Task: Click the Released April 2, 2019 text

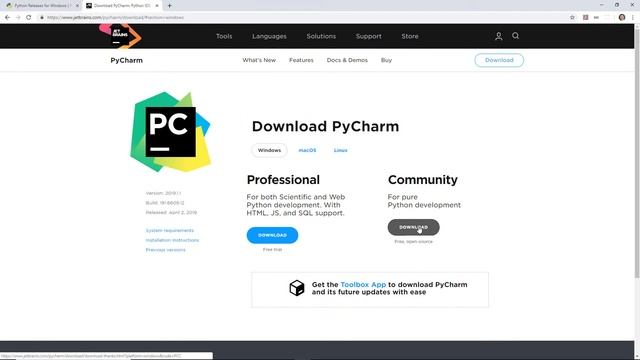Action: pyautogui.click(x=171, y=213)
